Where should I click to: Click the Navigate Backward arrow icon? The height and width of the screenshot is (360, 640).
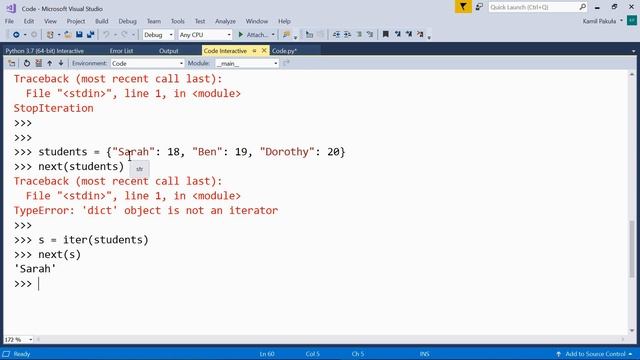(x=16, y=35)
